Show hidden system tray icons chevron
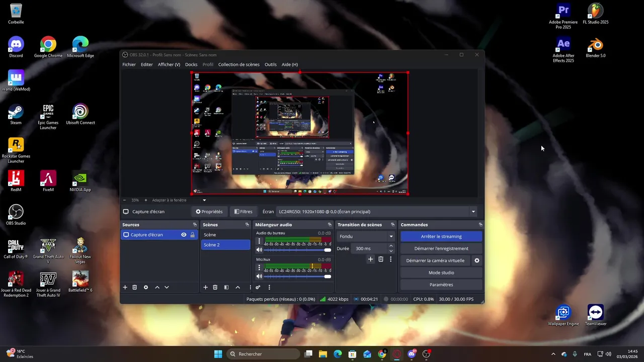 (x=553, y=354)
